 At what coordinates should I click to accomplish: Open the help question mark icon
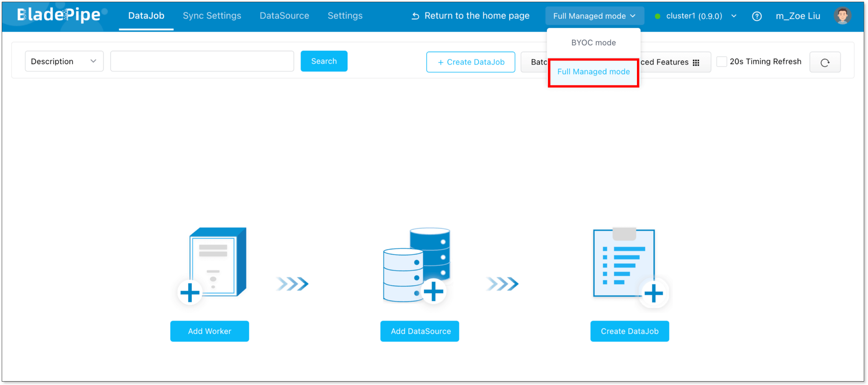click(757, 16)
